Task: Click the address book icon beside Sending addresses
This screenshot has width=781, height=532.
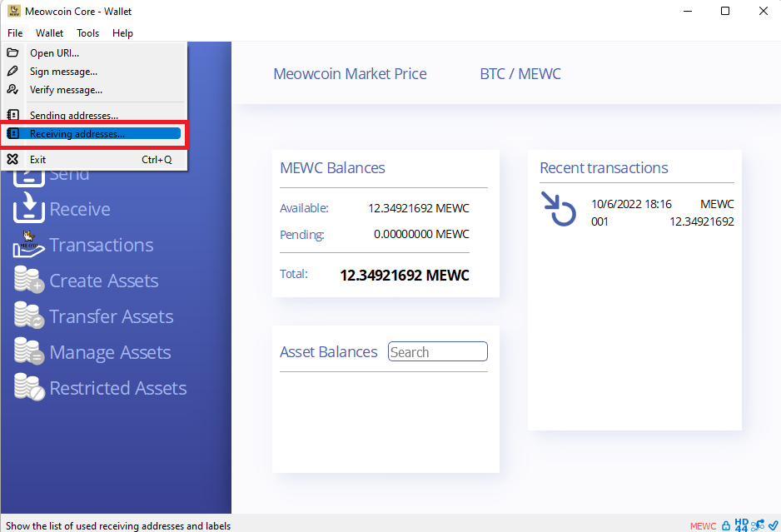Action: coord(12,115)
